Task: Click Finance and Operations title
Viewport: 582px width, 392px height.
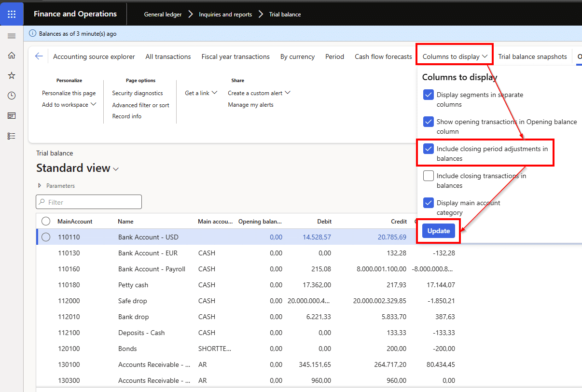Action: [75, 14]
